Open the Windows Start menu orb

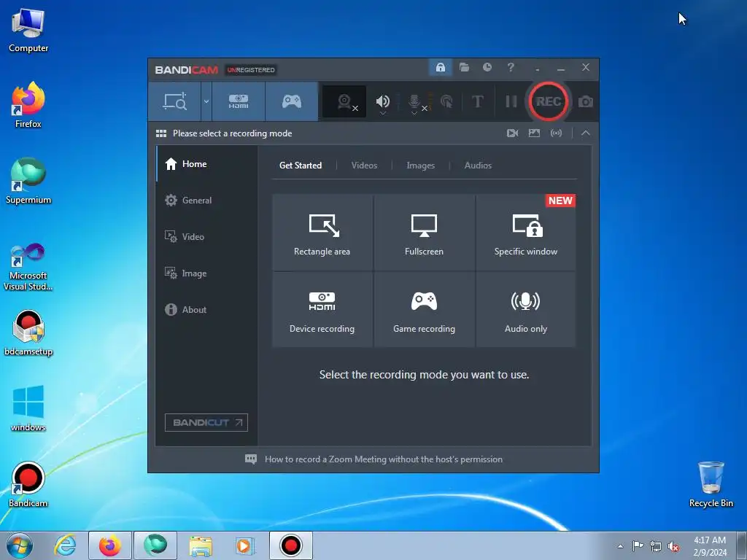pyautogui.click(x=20, y=545)
